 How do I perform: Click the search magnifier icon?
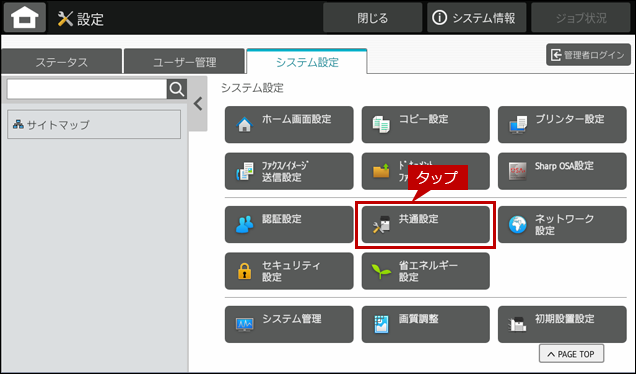pos(177,89)
